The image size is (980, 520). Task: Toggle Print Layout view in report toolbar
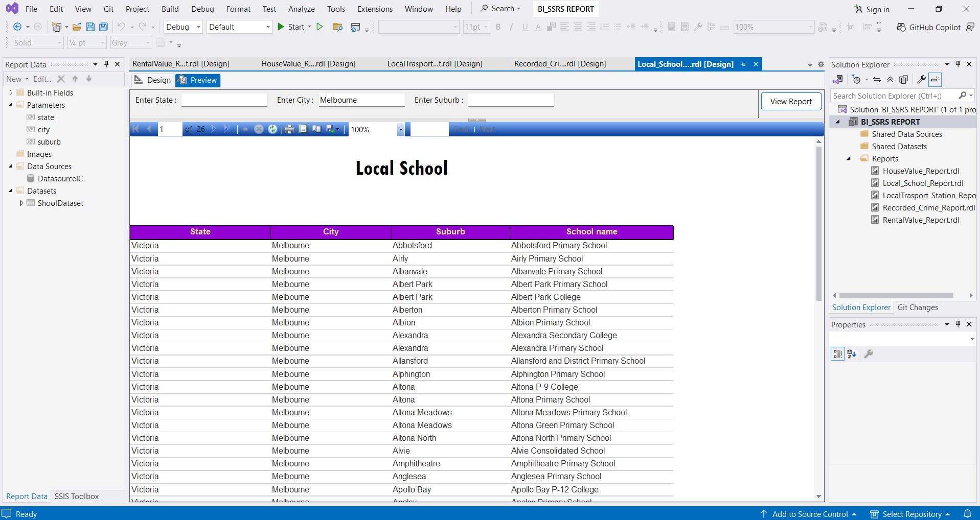click(303, 129)
